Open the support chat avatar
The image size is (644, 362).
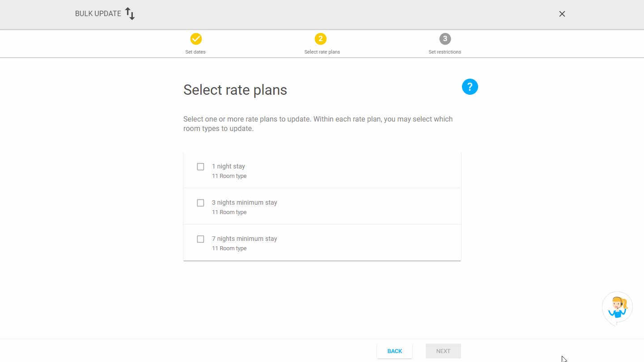(x=617, y=307)
